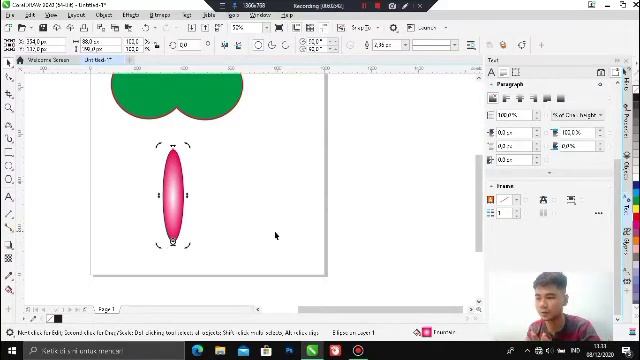Screen dimensions: 640x360
Task: Open File Explorer from taskbar
Action: pos(220,351)
